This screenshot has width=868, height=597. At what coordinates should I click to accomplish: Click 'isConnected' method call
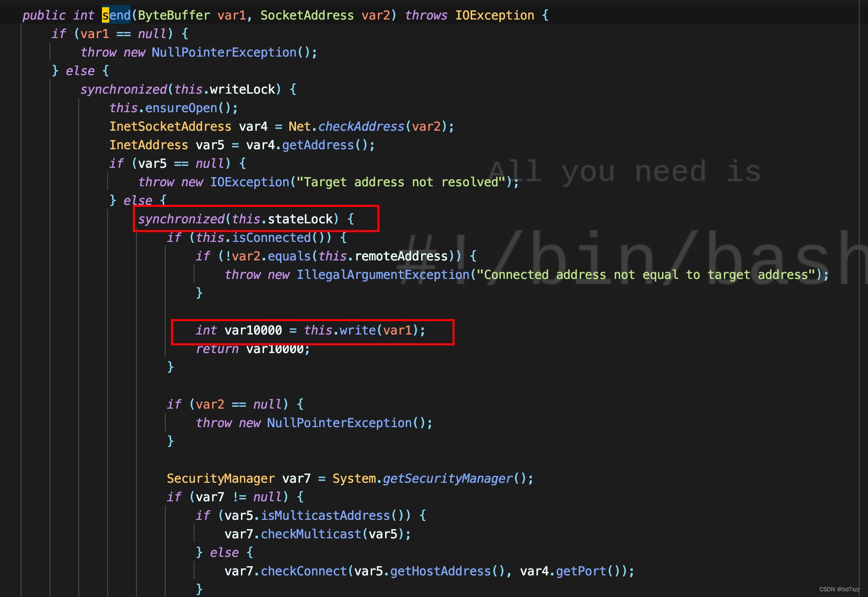(271, 238)
